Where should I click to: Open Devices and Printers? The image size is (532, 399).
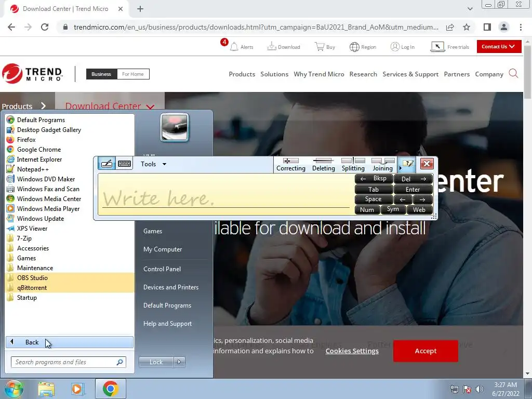tap(170, 287)
